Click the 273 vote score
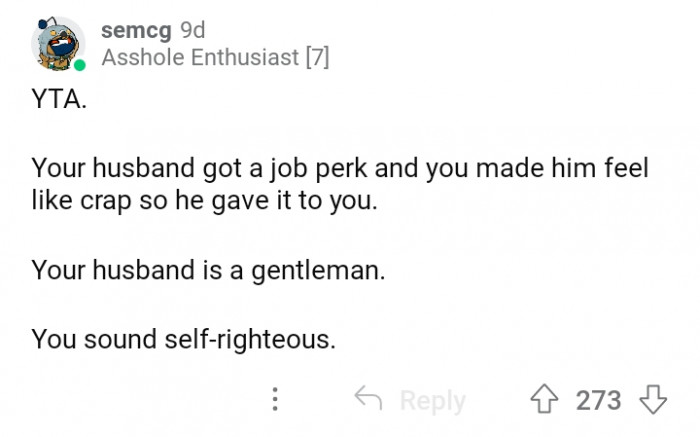 pyautogui.click(x=599, y=400)
